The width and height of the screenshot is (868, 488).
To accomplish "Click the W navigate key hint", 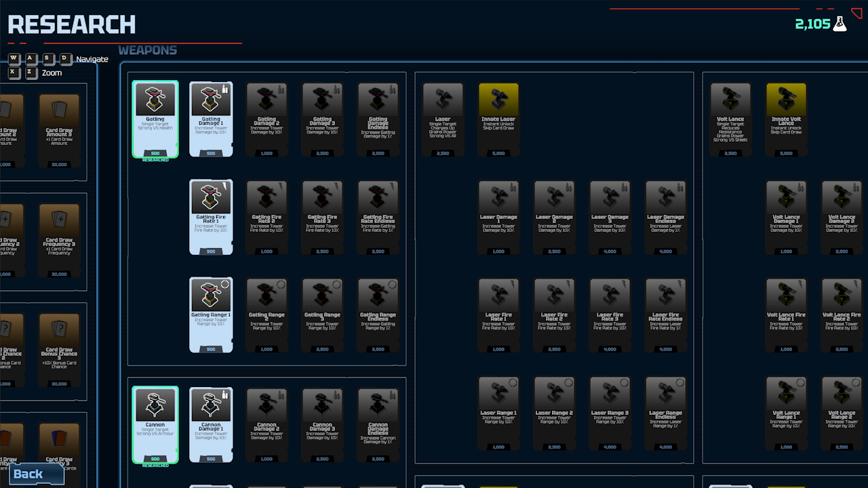I will point(14,59).
